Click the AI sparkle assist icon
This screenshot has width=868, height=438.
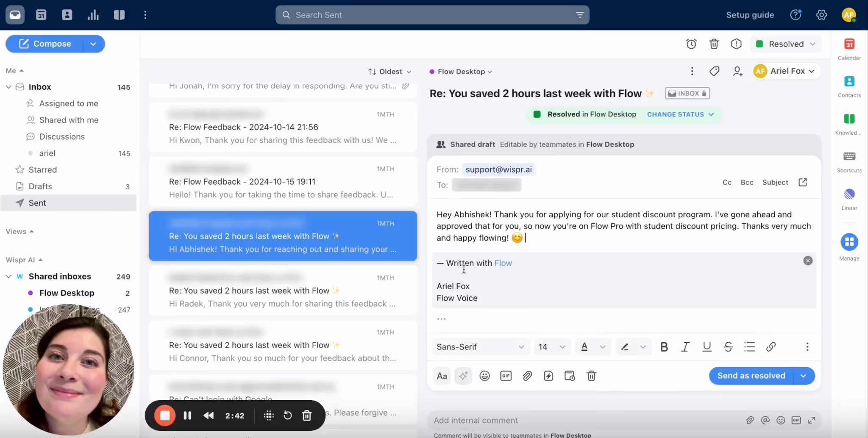tap(463, 376)
